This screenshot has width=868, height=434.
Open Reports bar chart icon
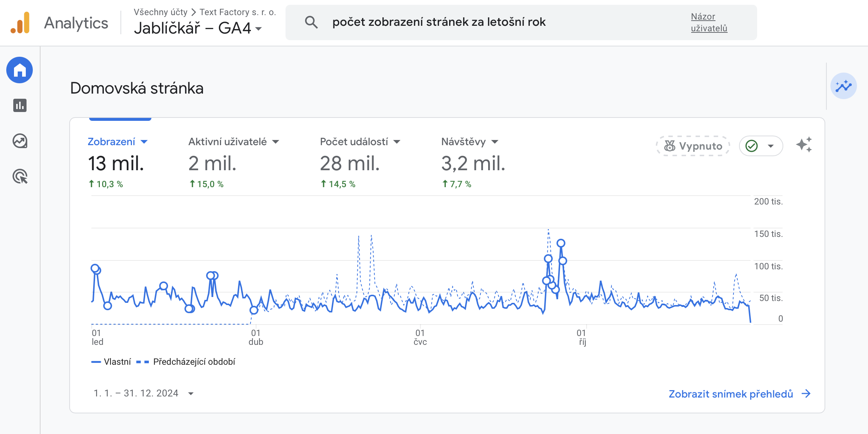coord(20,106)
